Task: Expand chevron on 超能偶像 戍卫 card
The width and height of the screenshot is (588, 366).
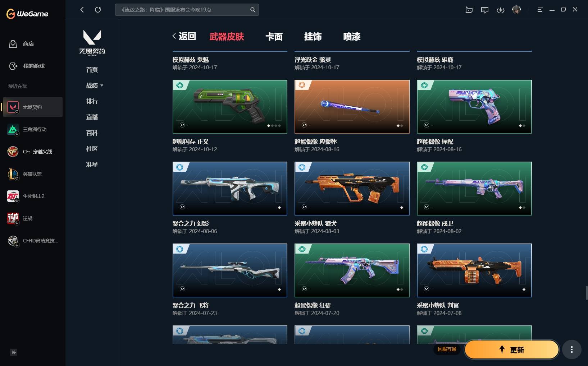Action: point(427,207)
